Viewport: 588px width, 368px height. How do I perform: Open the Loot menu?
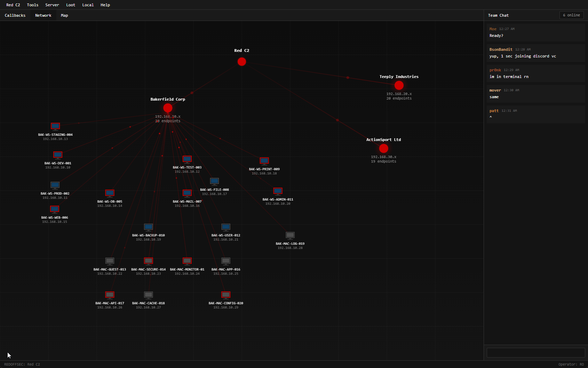[71, 5]
